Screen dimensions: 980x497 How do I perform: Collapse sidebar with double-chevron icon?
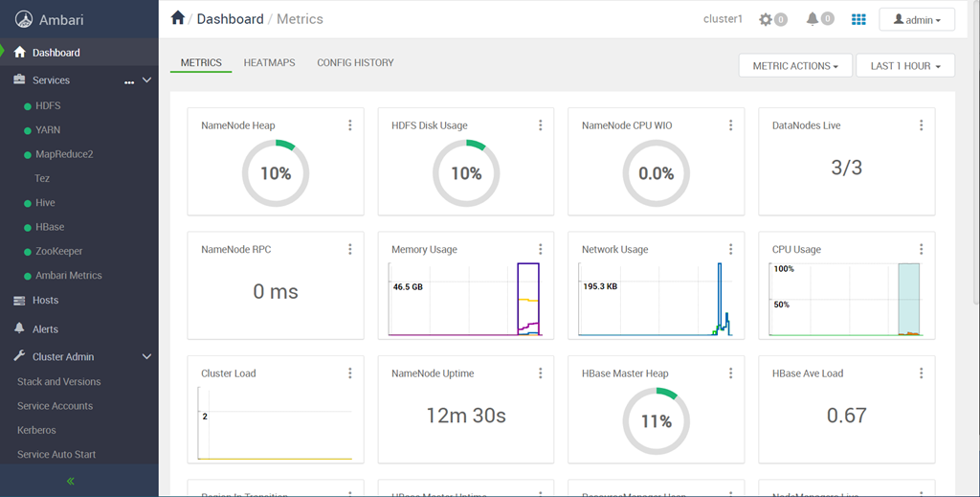pos(71,481)
